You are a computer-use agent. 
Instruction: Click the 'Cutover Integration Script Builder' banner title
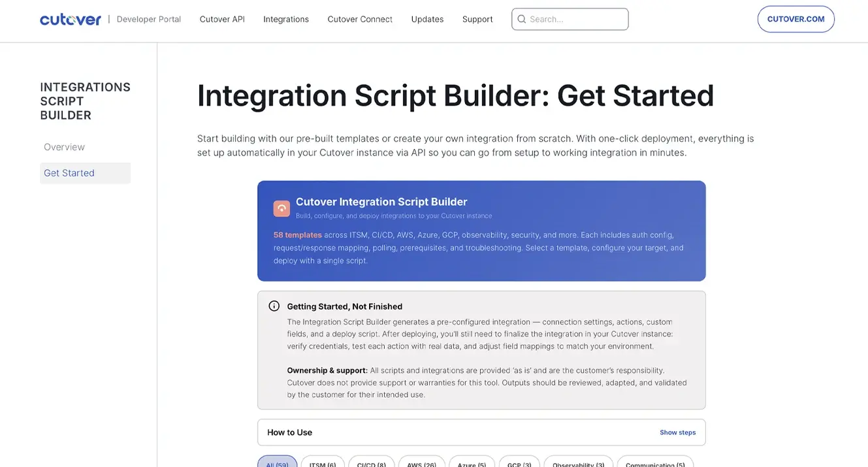pyautogui.click(x=381, y=202)
